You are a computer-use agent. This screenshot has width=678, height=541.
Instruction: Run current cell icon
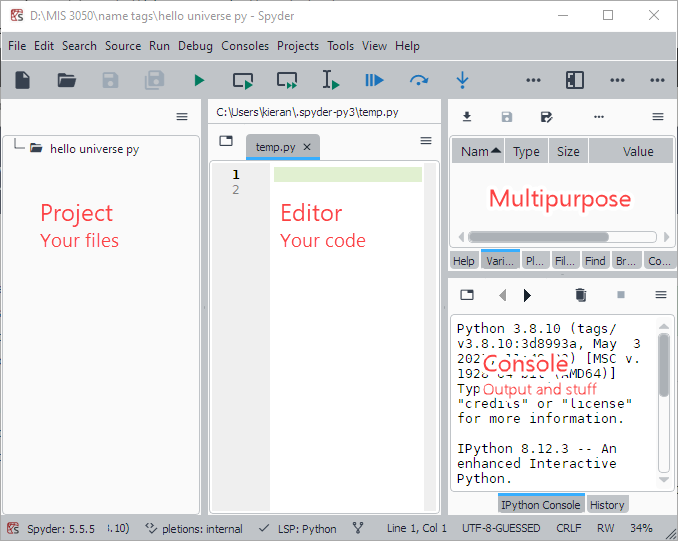click(243, 80)
